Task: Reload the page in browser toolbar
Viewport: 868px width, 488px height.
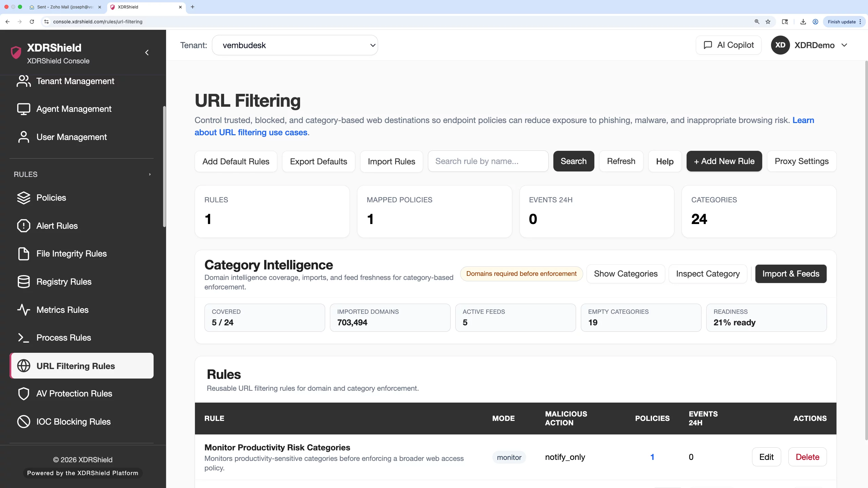Action: [x=32, y=22]
